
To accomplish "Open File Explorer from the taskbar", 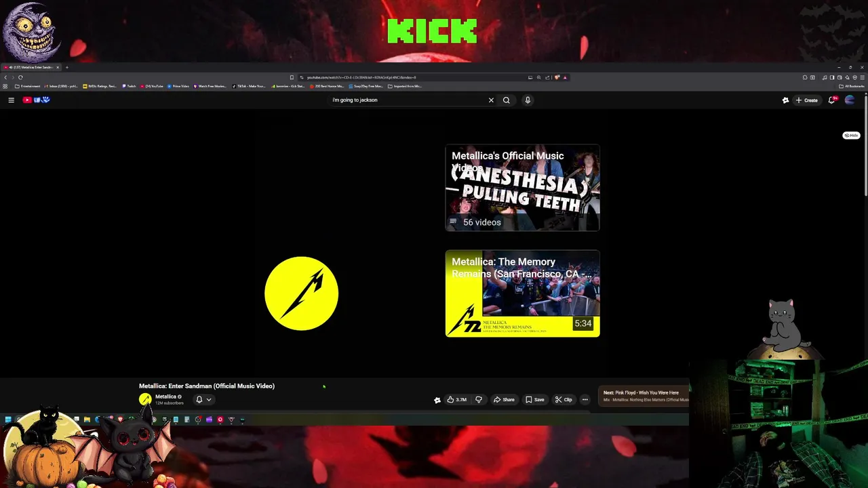I will pyautogui.click(x=87, y=420).
